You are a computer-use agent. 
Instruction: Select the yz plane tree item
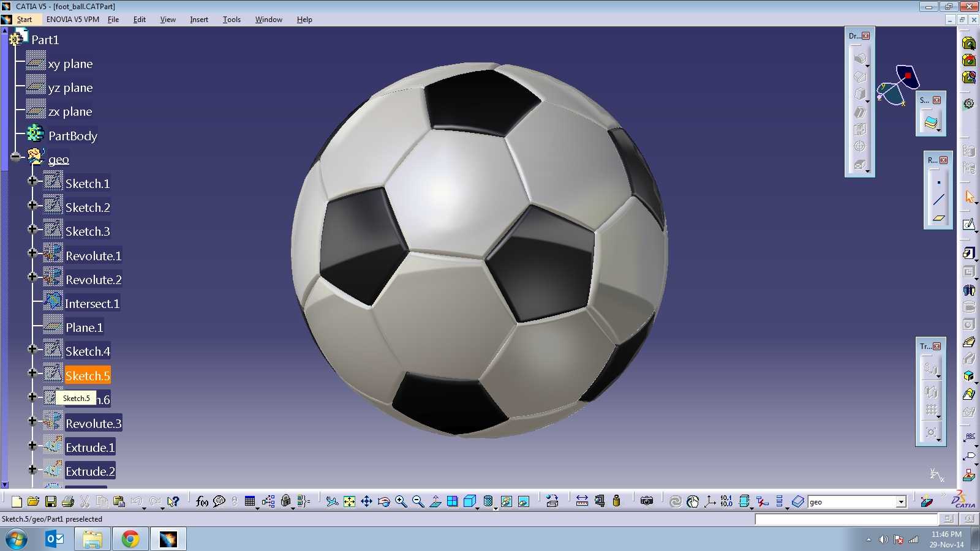pos(70,88)
